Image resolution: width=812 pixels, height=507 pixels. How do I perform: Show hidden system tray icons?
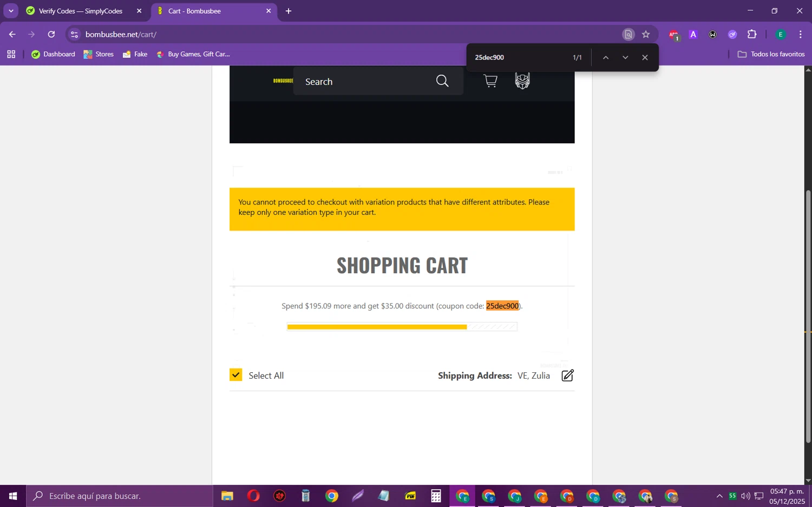click(x=719, y=496)
